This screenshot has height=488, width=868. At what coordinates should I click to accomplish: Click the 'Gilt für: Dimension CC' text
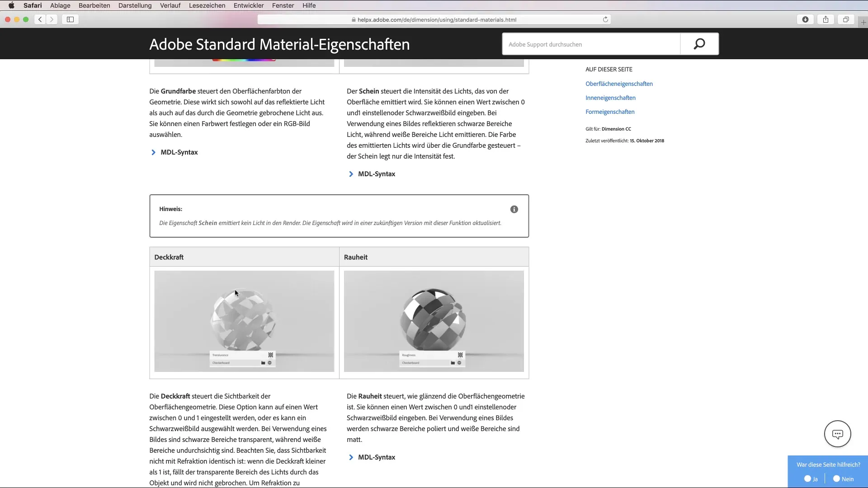pyautogui.click(x=608, y=129)
